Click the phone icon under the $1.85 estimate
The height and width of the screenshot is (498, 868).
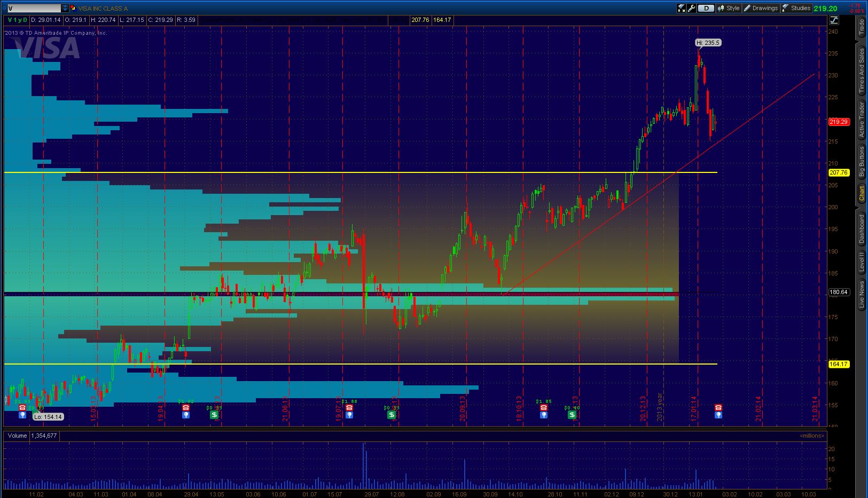pyautogui.click(x=544, y=408)
